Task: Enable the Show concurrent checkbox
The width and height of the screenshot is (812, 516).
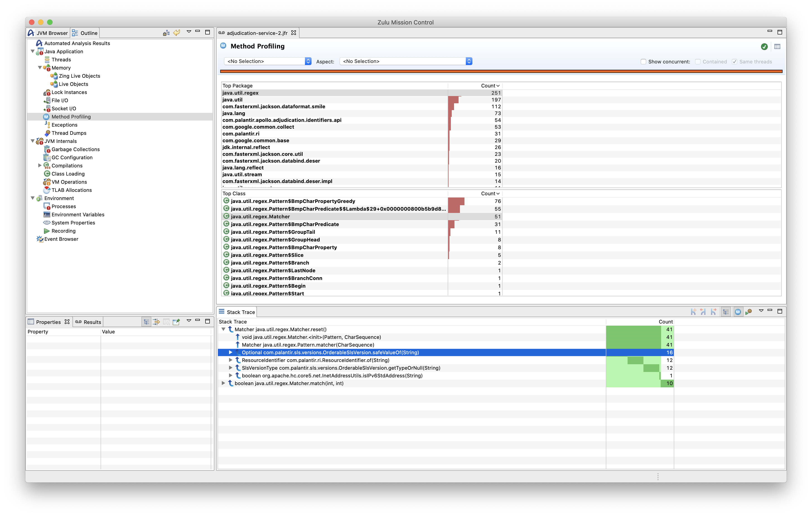Action: tap(643, 62)
